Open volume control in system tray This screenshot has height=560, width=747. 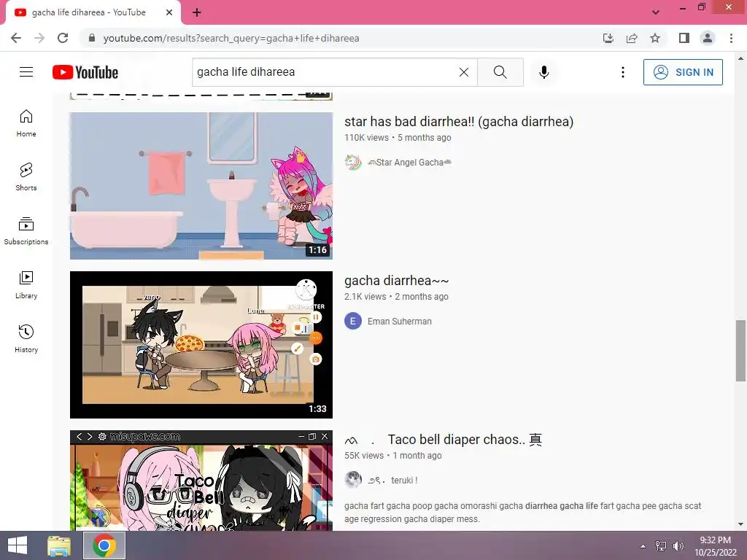pos(678,546)
